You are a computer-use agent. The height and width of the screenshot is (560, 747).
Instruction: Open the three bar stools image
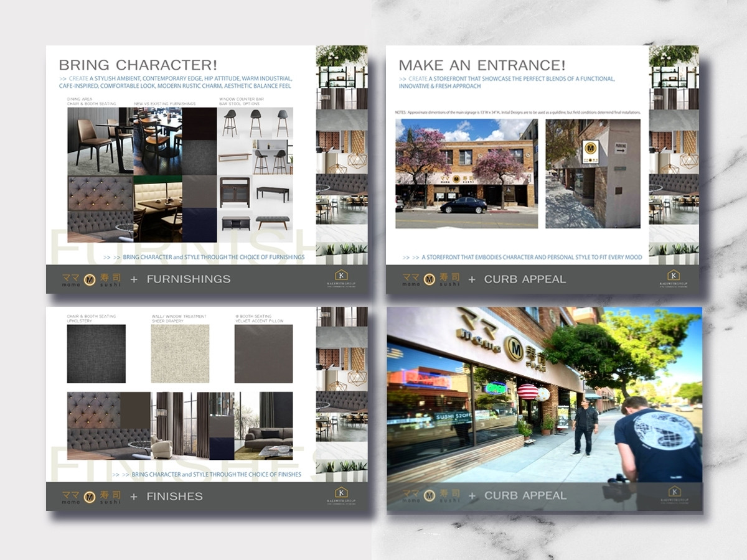pos(255,123)
